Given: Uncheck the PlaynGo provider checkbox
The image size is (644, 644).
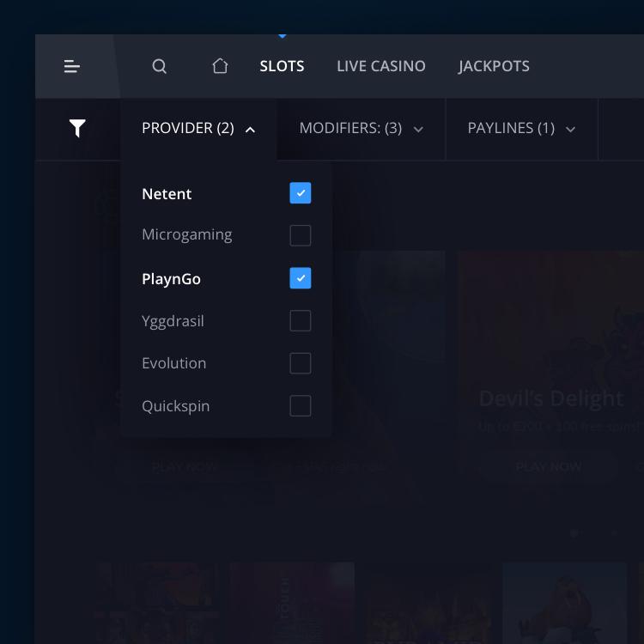Looking at the screenshot, I should 300,278.
